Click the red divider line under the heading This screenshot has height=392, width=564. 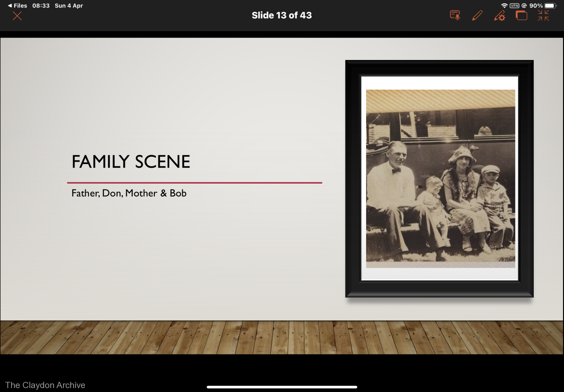[x=195, y=183]
